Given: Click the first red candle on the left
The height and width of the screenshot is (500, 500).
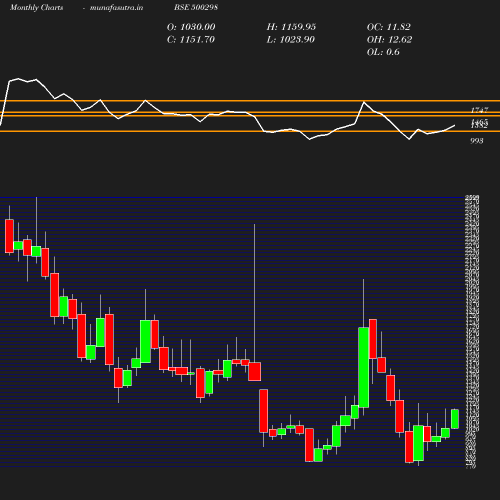Looking at the screenshot, I should coord(9,236).
